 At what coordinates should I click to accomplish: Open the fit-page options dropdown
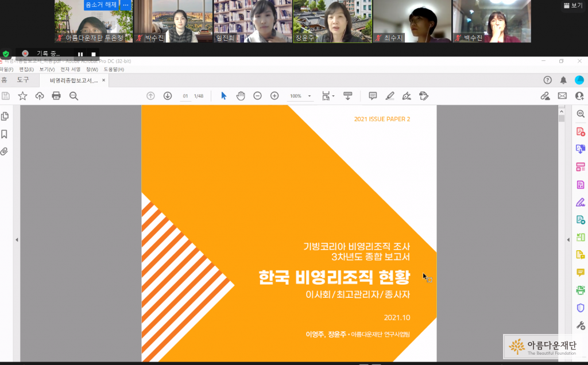click(x=328, y=96)
